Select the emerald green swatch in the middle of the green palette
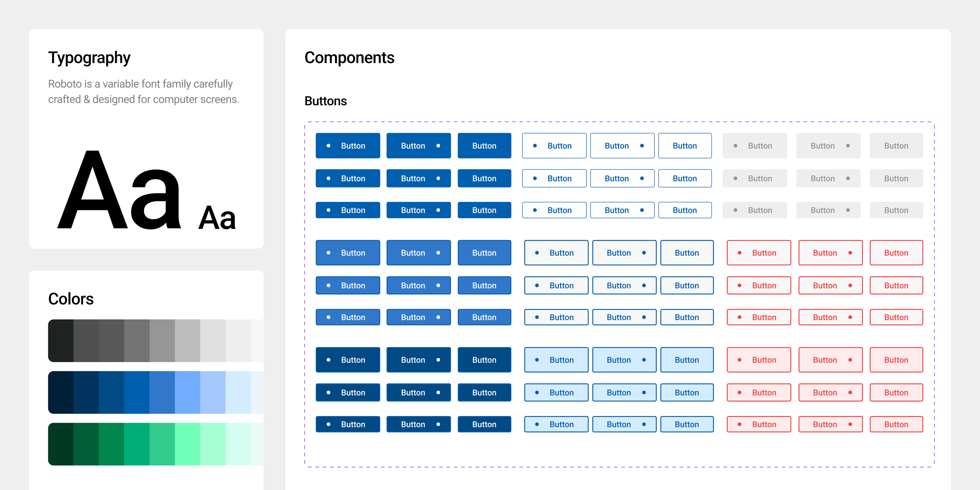 [137, 444]
